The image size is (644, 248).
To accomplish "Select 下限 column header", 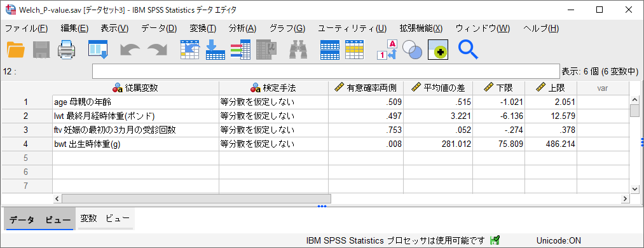I will click(x=498, y=88).
